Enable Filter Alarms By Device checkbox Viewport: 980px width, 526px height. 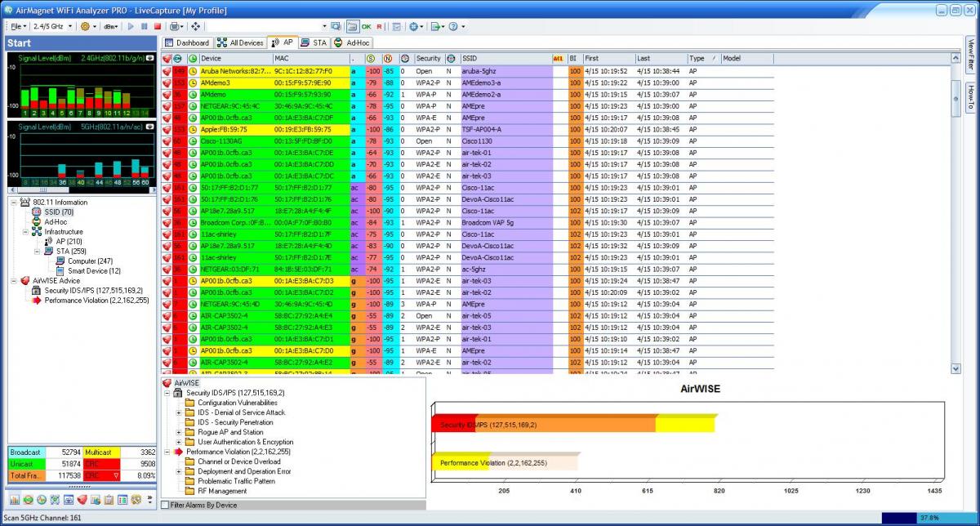[165, 506]
